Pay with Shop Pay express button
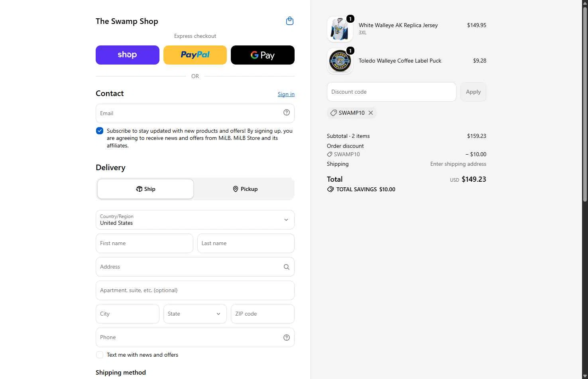 pyautogui.click(x=128, y=55)
